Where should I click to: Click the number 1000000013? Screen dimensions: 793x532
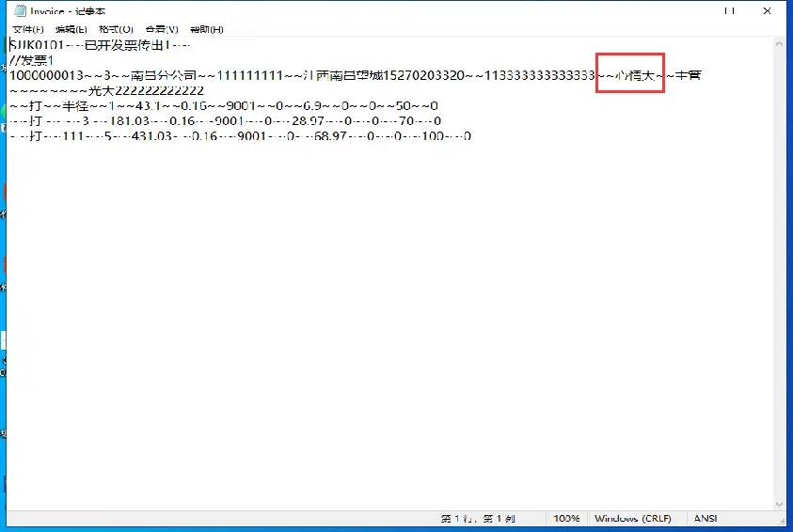pyautogui.click(x=46, y=75)
